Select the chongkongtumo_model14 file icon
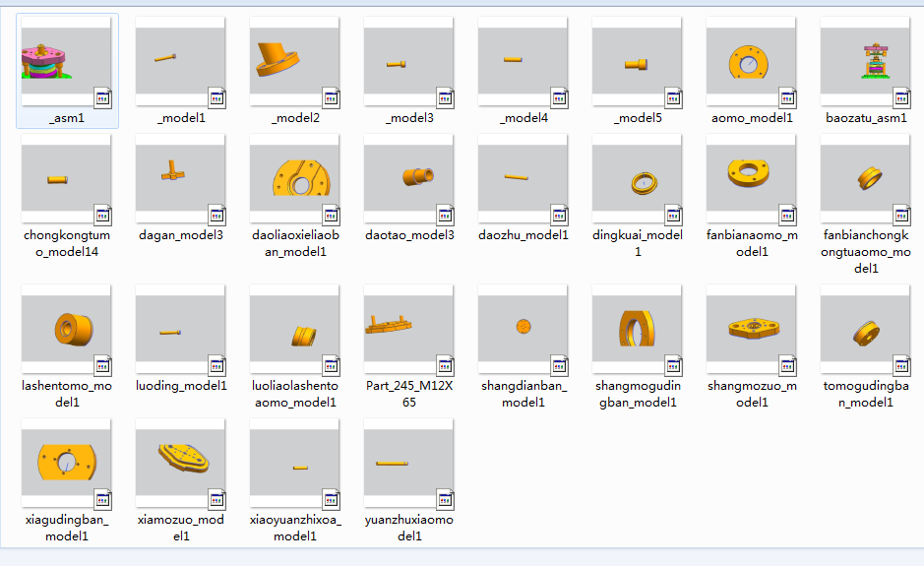 pyautogui.click(x=67, y=178)
